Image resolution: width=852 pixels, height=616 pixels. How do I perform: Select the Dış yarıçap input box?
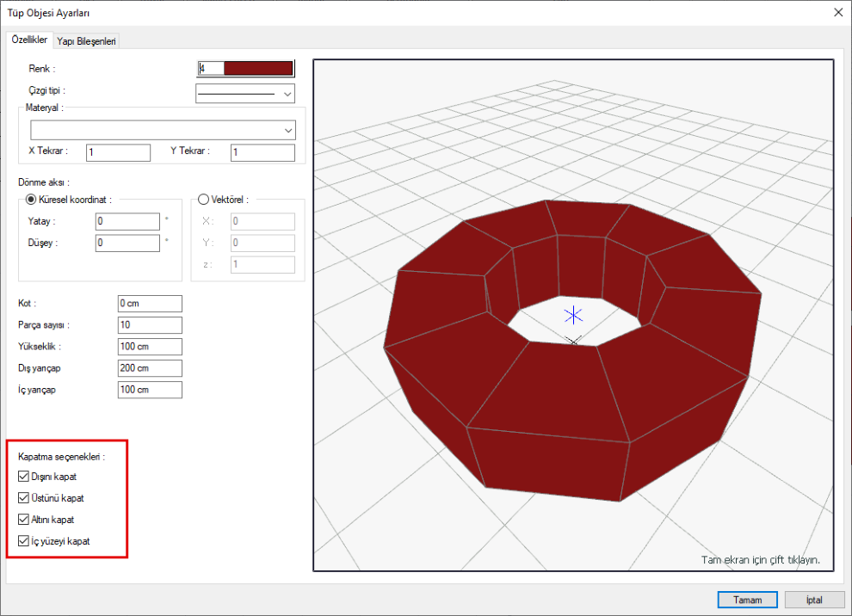(150, 368)
